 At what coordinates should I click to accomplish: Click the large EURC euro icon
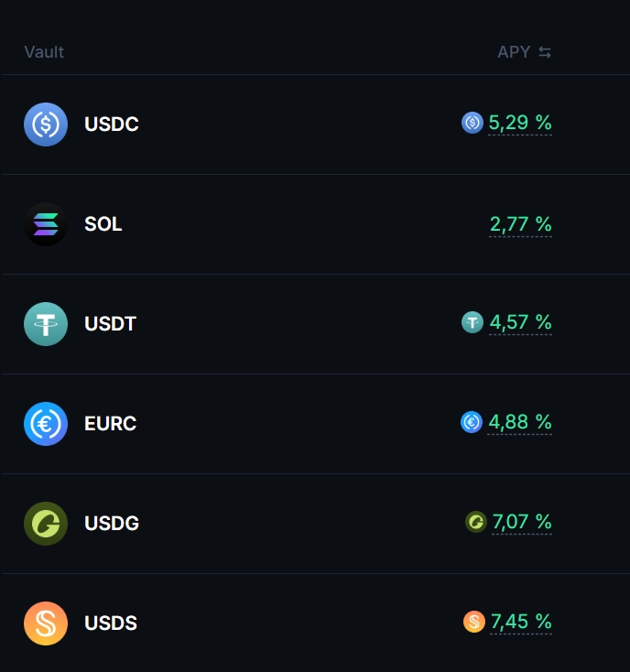[x=46, y=424]
